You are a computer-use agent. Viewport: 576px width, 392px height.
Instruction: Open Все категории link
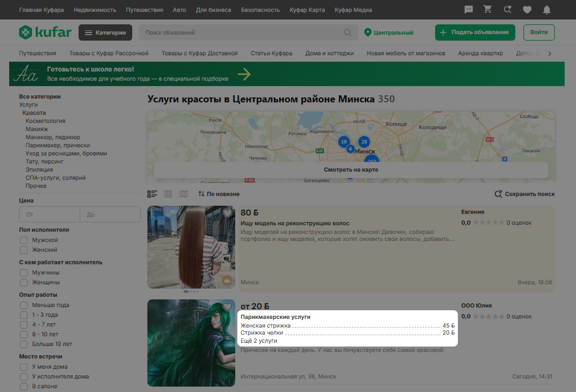(40, 96)
